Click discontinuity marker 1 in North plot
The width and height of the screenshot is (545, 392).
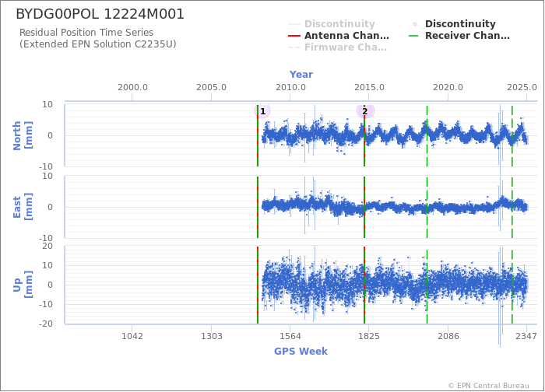click(262, 111)
